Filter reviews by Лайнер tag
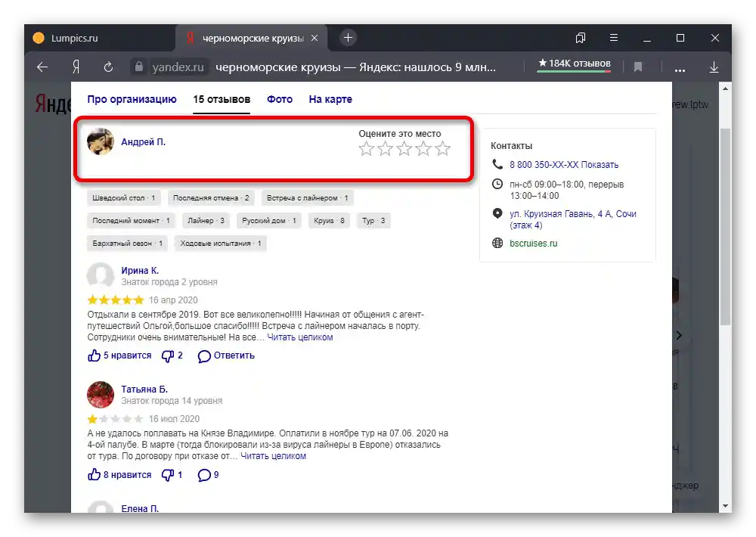 tap(206, 221)
